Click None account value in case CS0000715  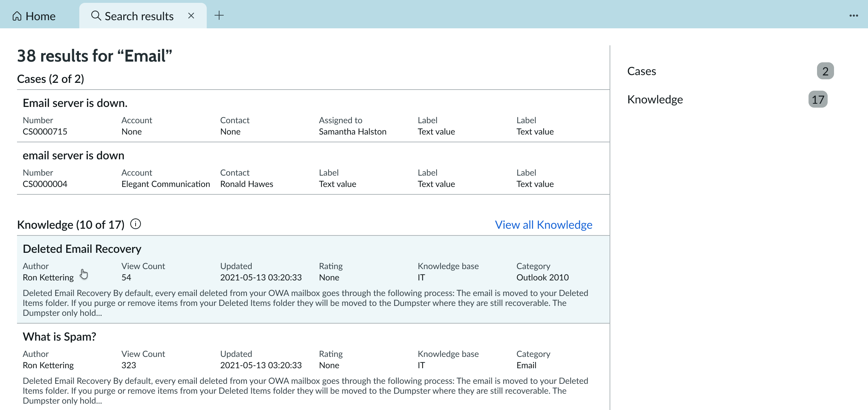131,131
